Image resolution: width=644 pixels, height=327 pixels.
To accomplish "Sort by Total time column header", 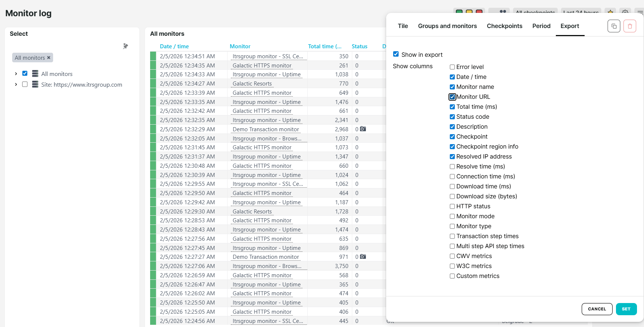I will tap(324, 46).
